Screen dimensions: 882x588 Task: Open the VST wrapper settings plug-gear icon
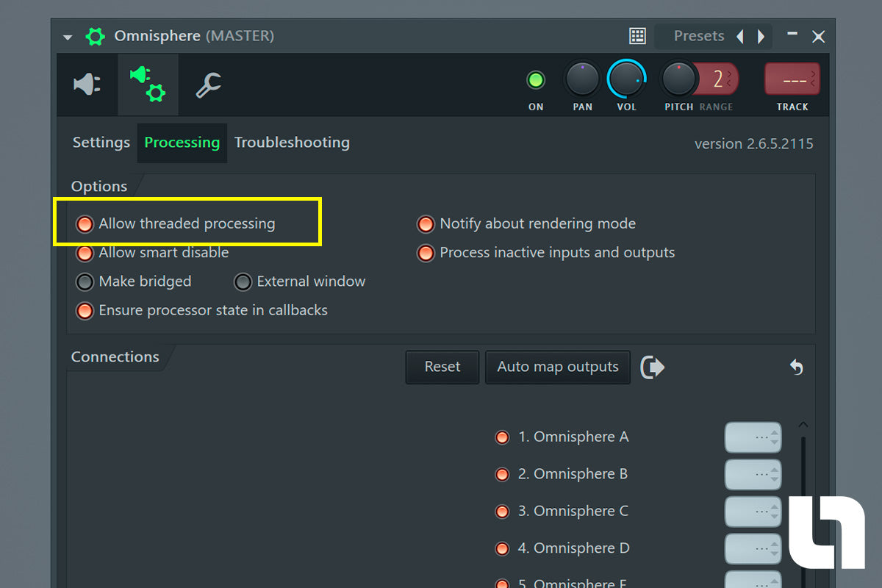148,85
